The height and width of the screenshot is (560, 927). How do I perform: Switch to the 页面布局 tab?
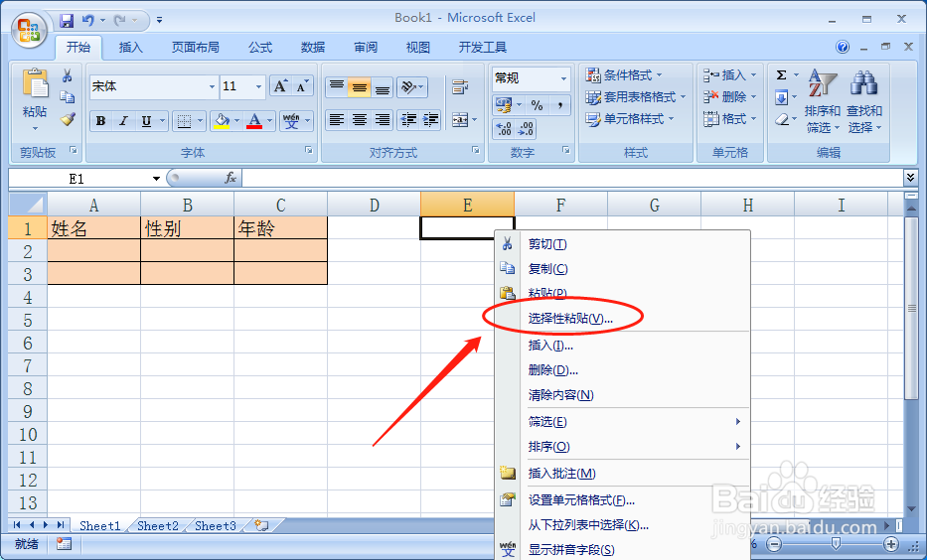(195, 48)
